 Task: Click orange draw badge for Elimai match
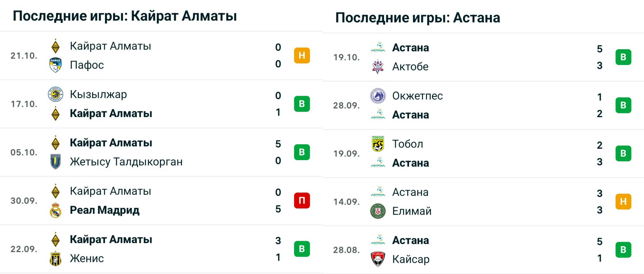(623, 202)
